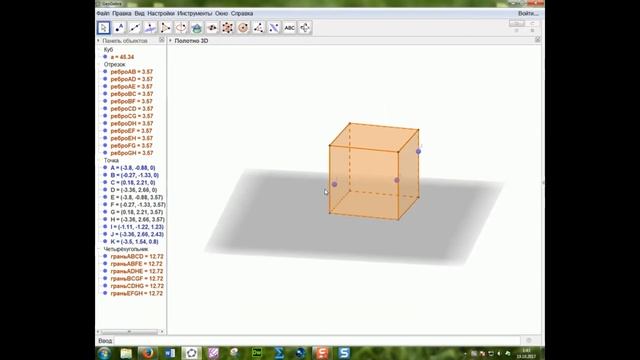
Task: Click the Войти sign-in link
Action: click(528, 13)
